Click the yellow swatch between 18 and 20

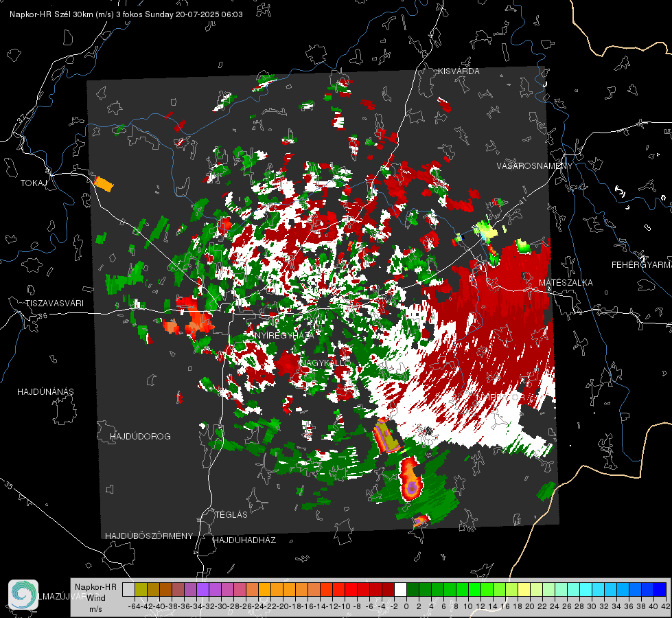(x=524, y=589)
